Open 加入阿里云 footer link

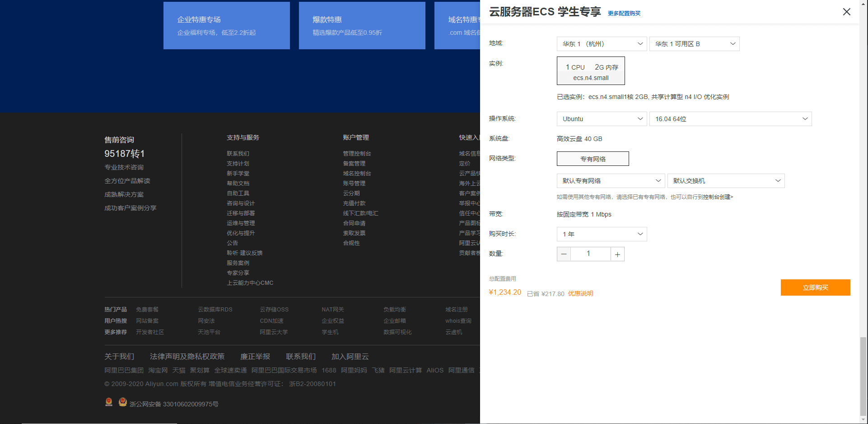point(350,357)
